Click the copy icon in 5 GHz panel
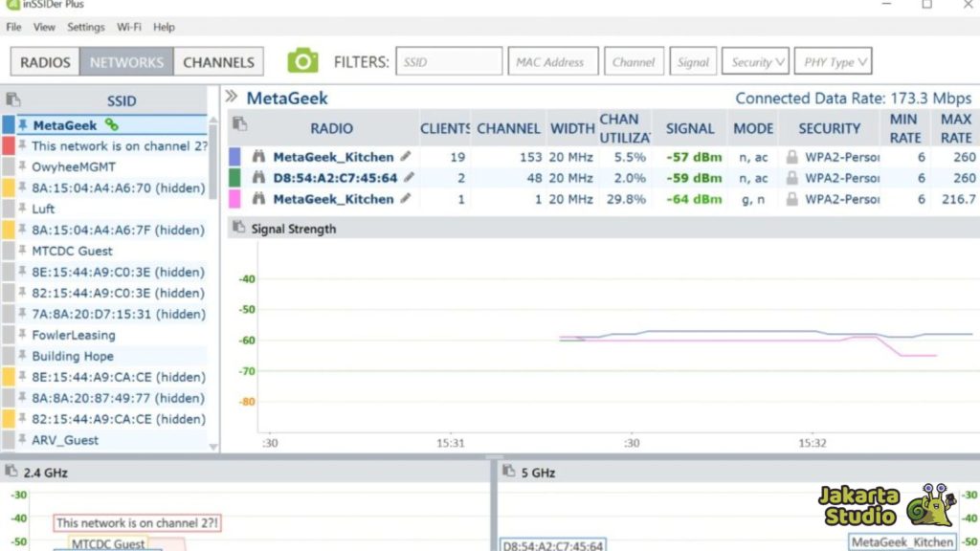Image resolution: width=980 pixels, height=551 pixels. pyautogui.click(x=509, y=471)
